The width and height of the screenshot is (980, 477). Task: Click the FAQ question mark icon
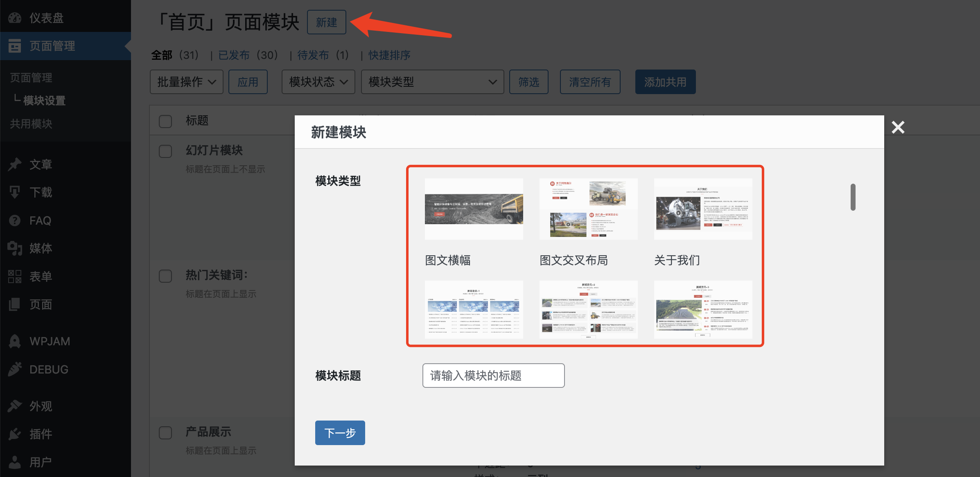pos(15,220)
